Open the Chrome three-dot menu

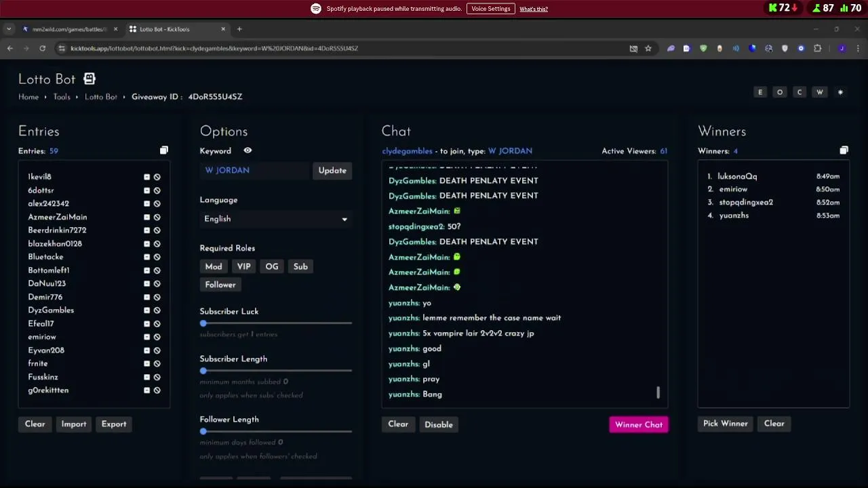tap(858, 48)
